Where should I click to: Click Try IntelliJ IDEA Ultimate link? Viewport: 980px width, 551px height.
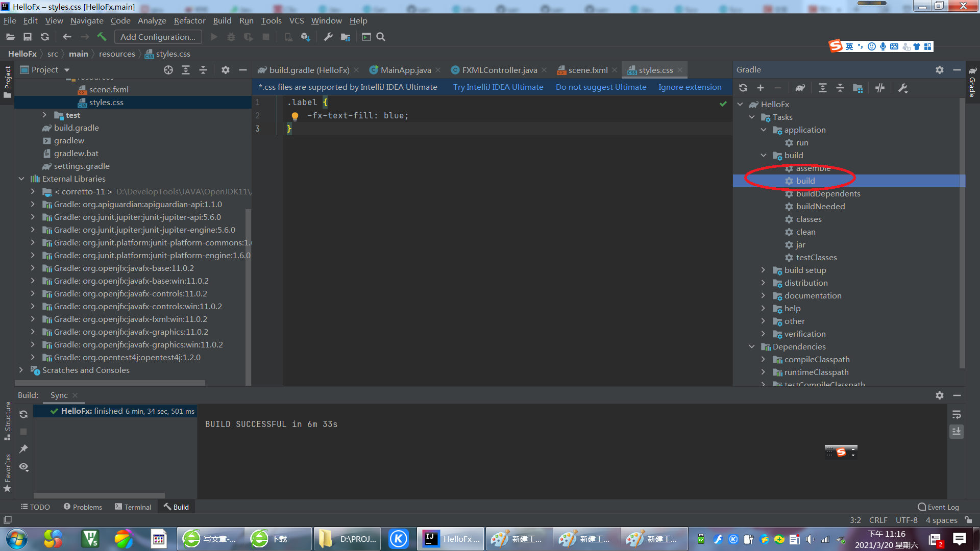tap(498, 87)
